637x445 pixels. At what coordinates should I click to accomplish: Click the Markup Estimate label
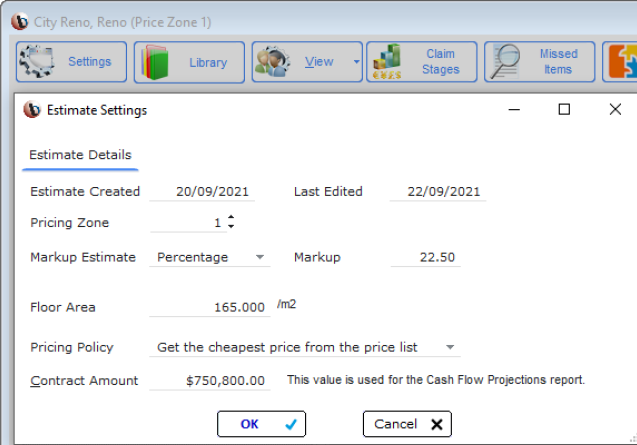(83, 257)
